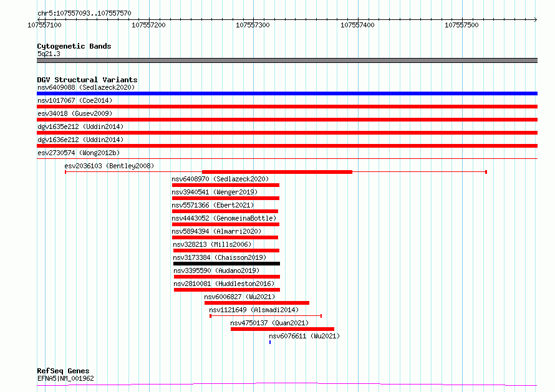Click nsv6076611 (Wu2021) label
This screenshot has width=555, height=392.
tap(304, 336)
